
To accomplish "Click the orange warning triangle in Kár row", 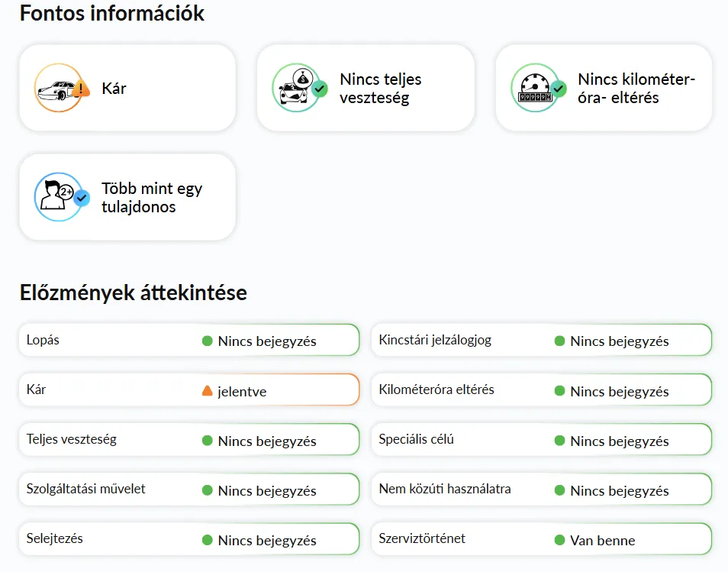I will (208, 391).
